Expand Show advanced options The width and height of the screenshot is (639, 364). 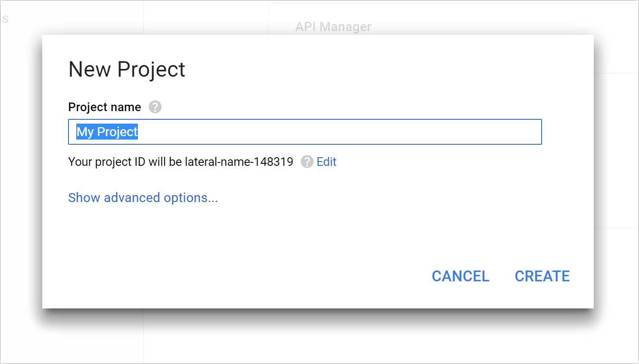pyautogui.click(x=143, y=197)
